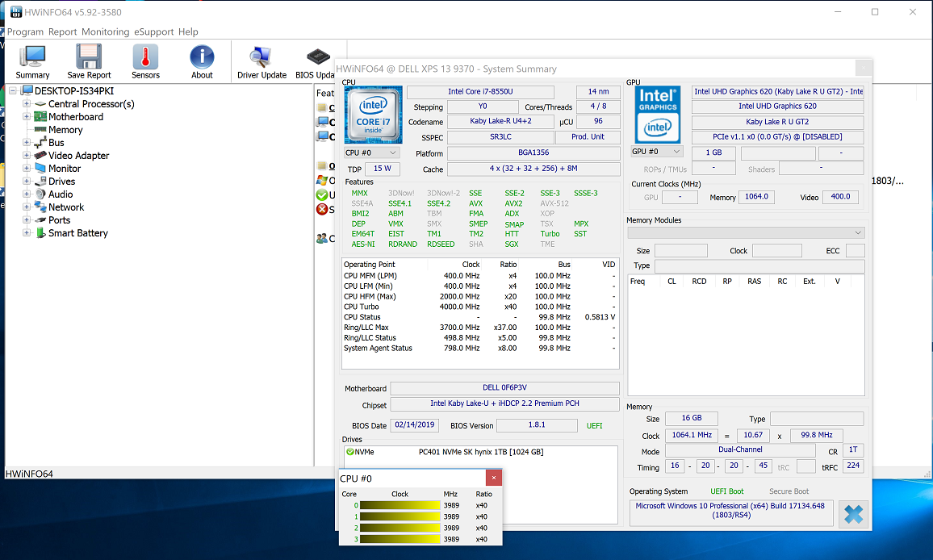
Task: Click the Intel UHD Graphics 620 name field
Action: [x=777, y=107]
